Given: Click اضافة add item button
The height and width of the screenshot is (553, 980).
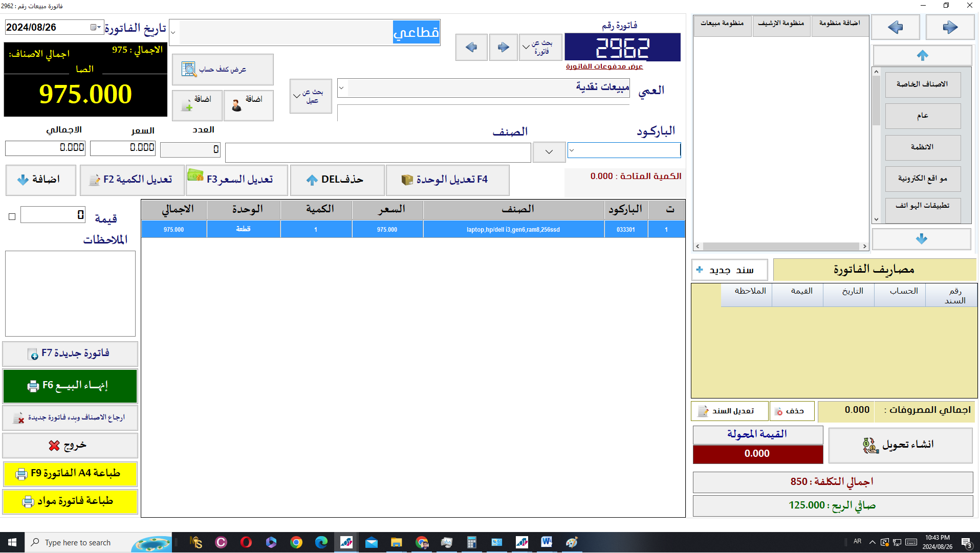Looking at the screenshot, I should point(41,180).
